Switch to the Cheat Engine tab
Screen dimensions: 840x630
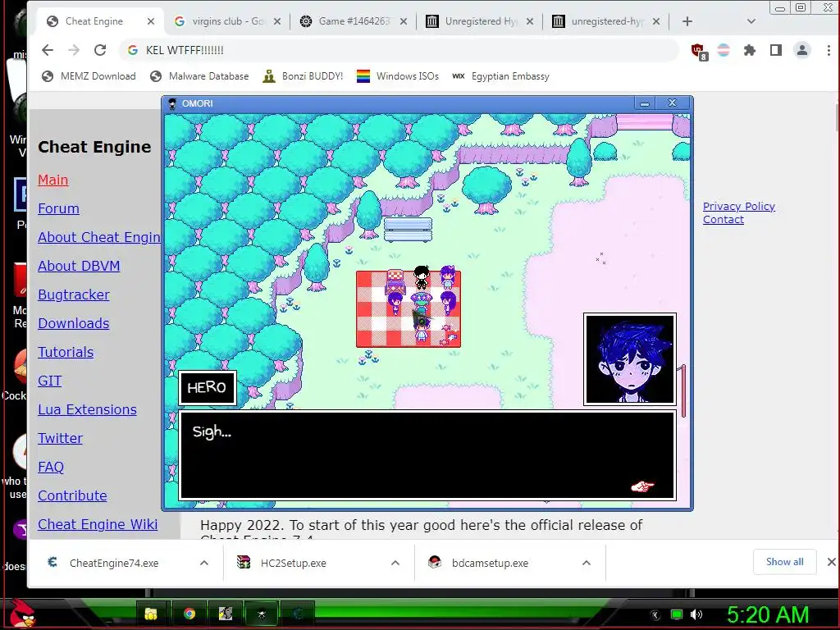[94, 21]
